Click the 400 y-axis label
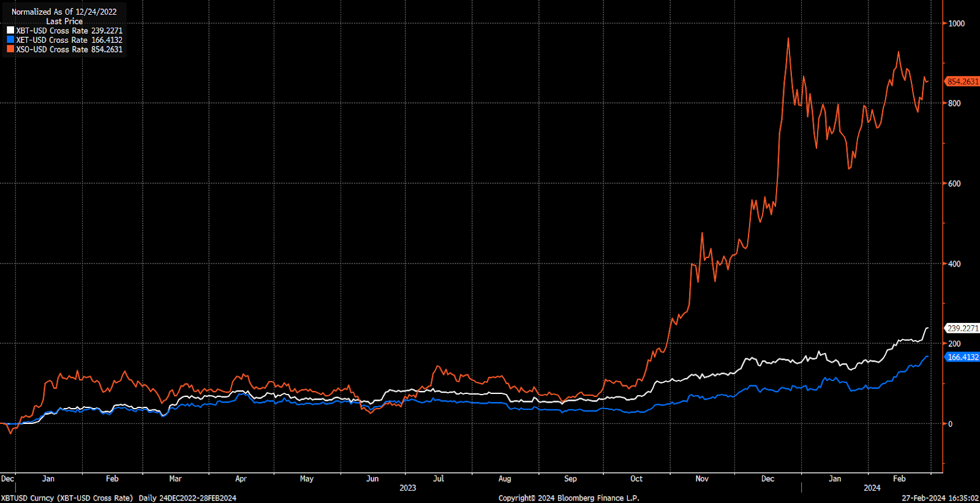Viewport: 980px width, 503px height. pos(954,264)
